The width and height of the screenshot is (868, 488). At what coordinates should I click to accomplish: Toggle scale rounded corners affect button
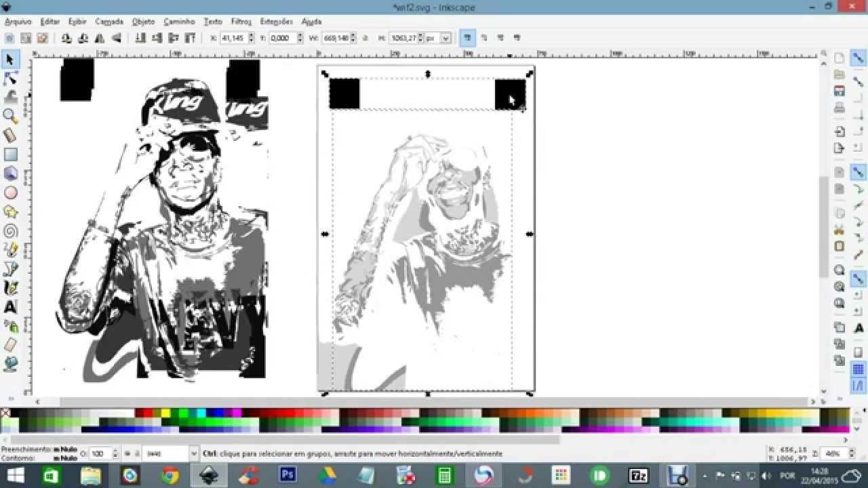tap(484, 38)
